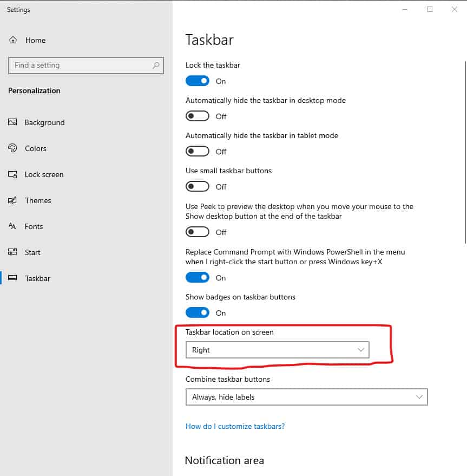Open Start menu settings page

32,252
